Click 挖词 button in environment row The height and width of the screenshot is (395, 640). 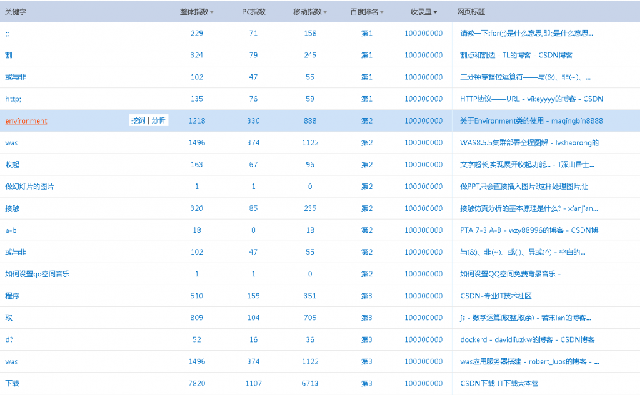point(139,120)
